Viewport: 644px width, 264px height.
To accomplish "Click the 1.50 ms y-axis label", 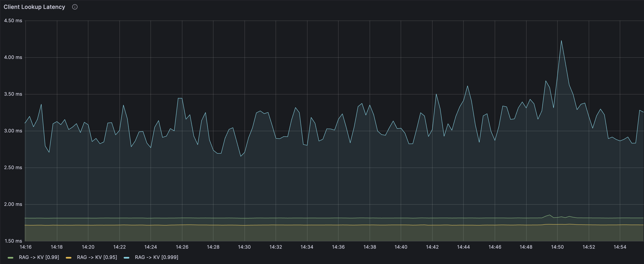I will pyautogui.click(x=13, y=241).
